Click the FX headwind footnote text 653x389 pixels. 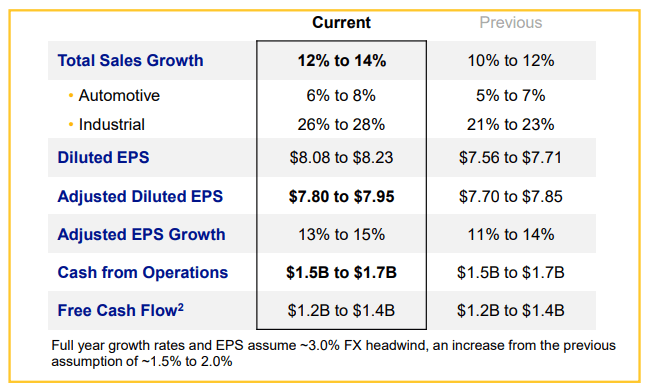[333, 353]
